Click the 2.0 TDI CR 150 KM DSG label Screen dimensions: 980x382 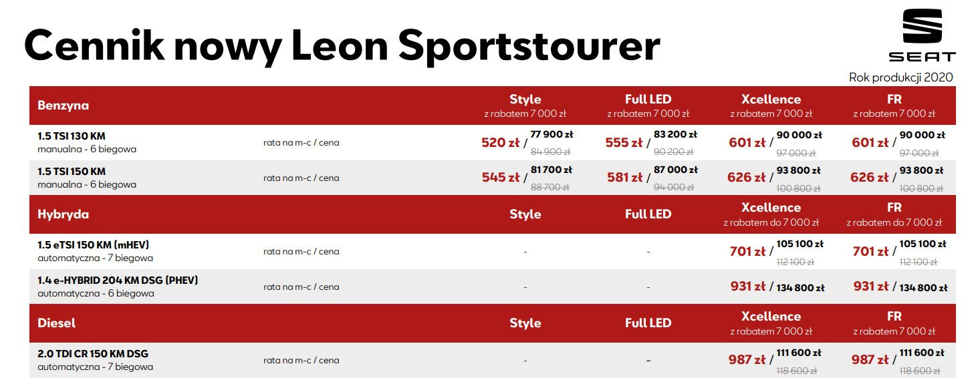(x=94, y=354)
